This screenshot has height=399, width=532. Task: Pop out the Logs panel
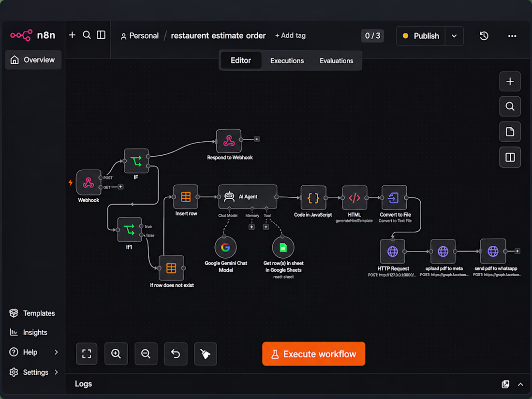coord(505,384)
